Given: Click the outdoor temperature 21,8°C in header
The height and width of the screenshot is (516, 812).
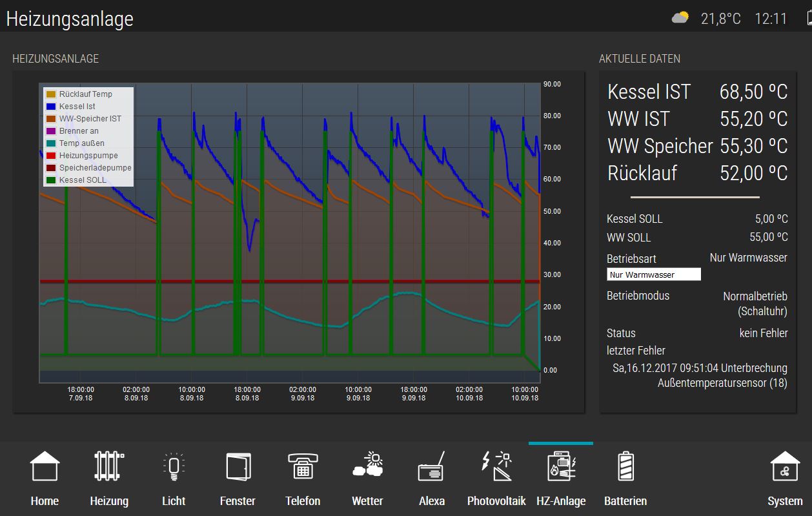Looking at the screenshot, I should click(721, 19).
